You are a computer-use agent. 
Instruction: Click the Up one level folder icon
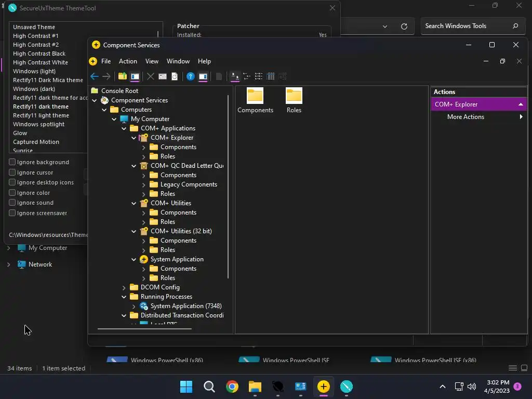[123, 76]
